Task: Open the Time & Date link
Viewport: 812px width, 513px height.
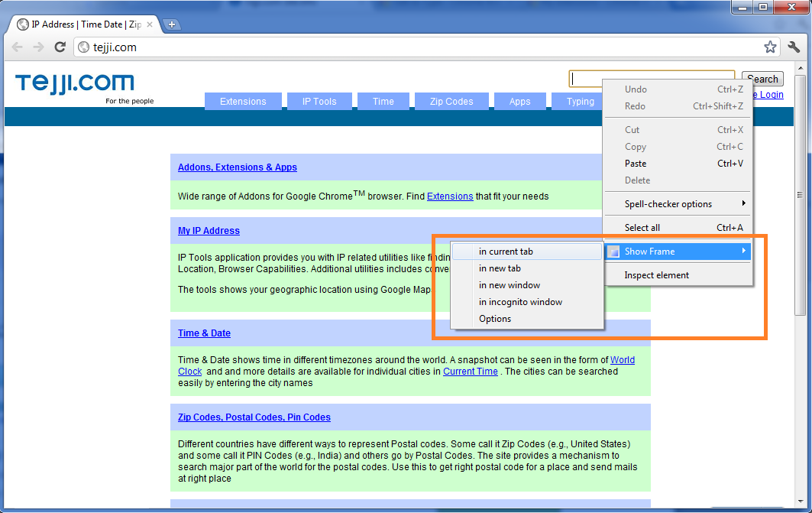Action: tap(204, 333)
